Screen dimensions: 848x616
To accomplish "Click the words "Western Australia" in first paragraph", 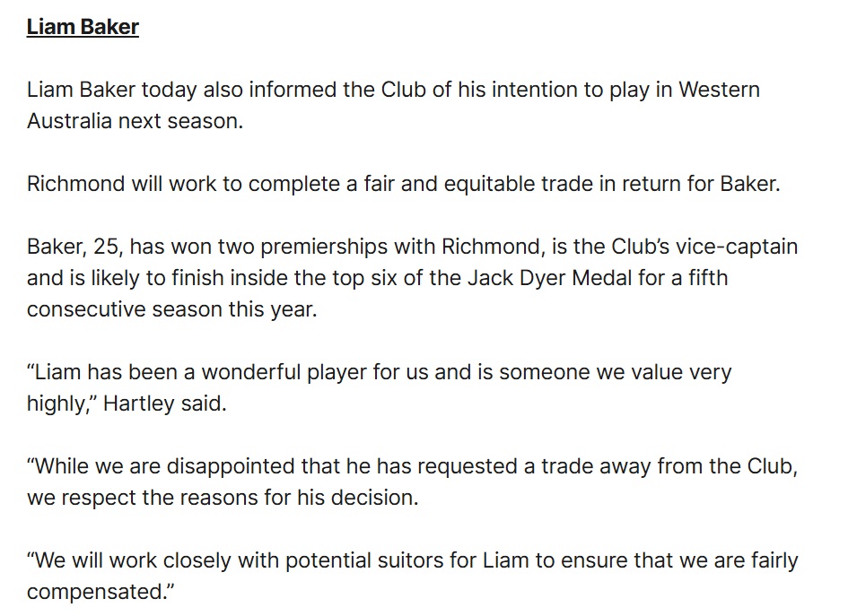I will 718,91.
